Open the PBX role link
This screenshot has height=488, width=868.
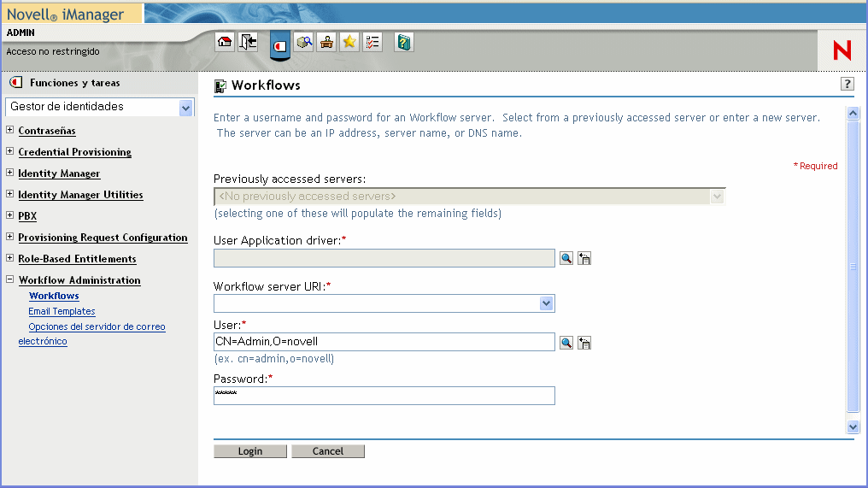tap(27, 216)
